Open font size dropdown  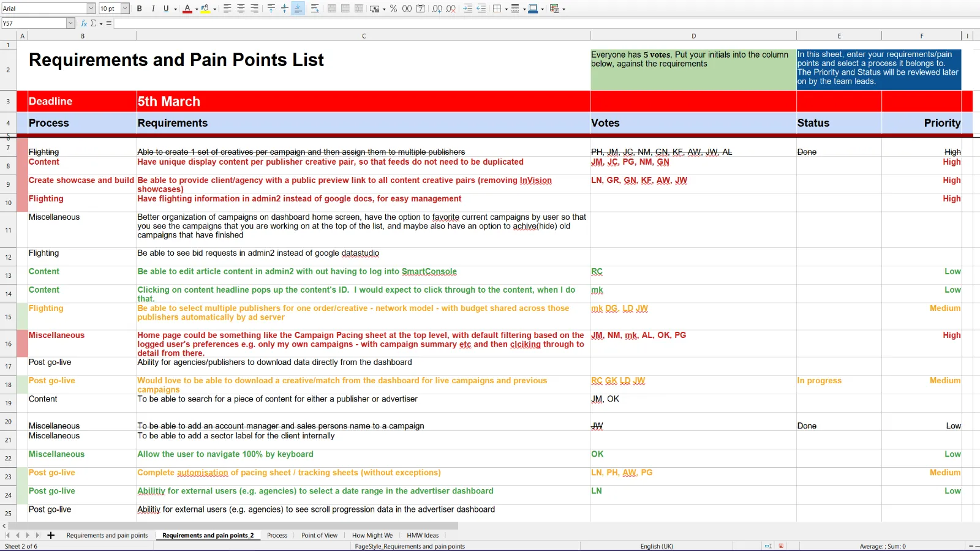point(125,9)
